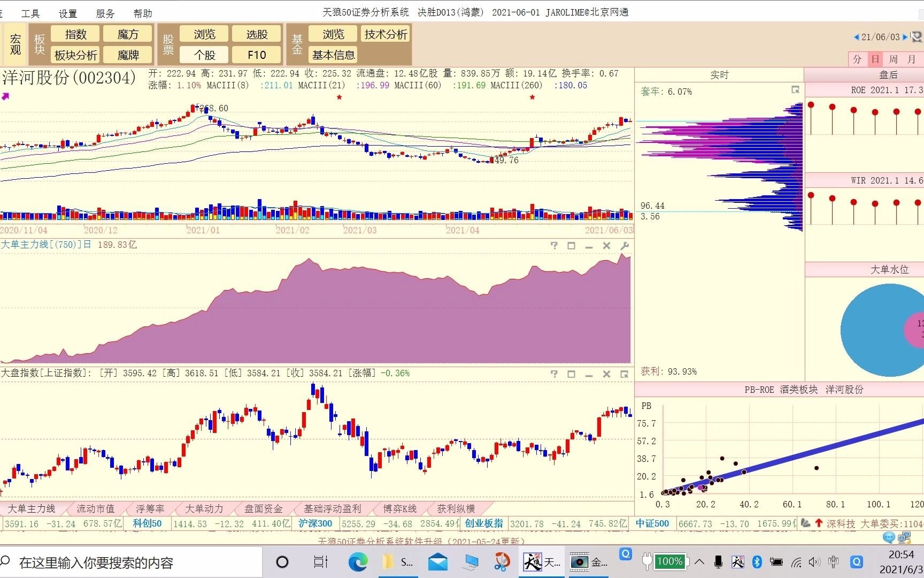The height and width of the screenshot is (578, 924).
Task: Click the 创业板指 index label
Action: tap(484, 523)
